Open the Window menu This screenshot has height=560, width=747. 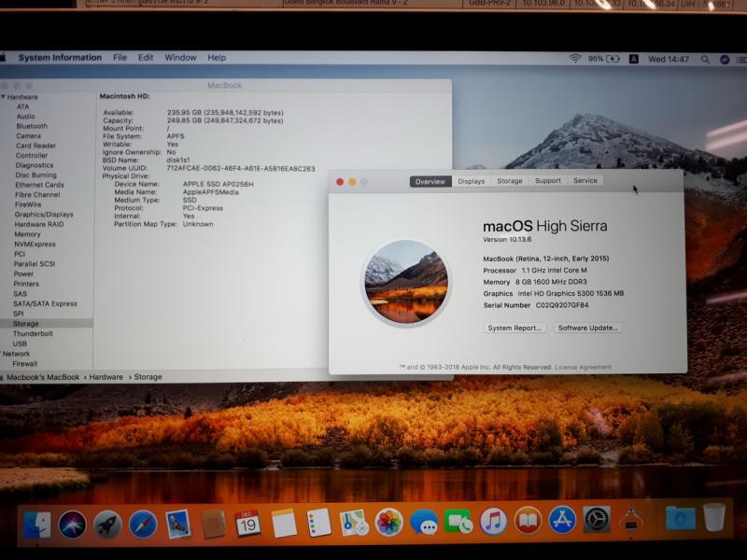coord(180,58)
